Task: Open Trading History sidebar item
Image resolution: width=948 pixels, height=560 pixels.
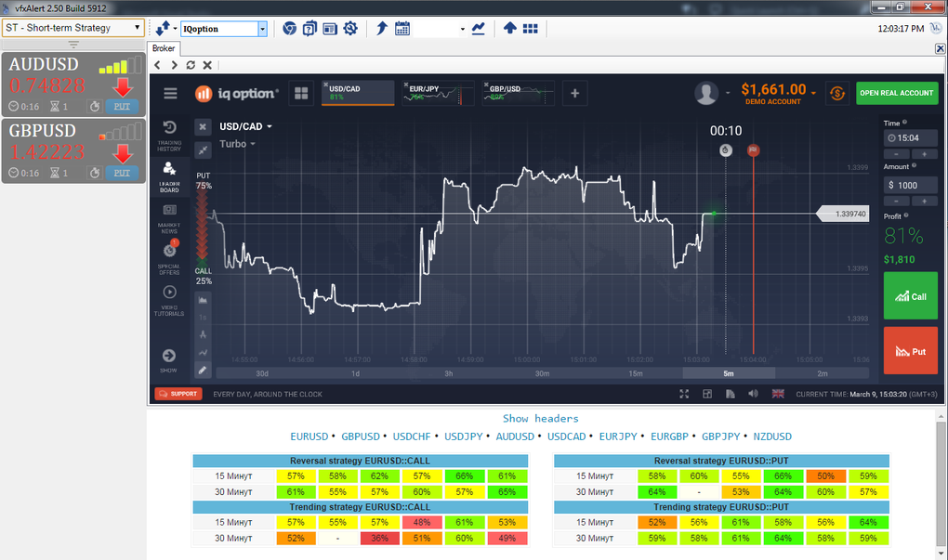Action: coord(169,136)
